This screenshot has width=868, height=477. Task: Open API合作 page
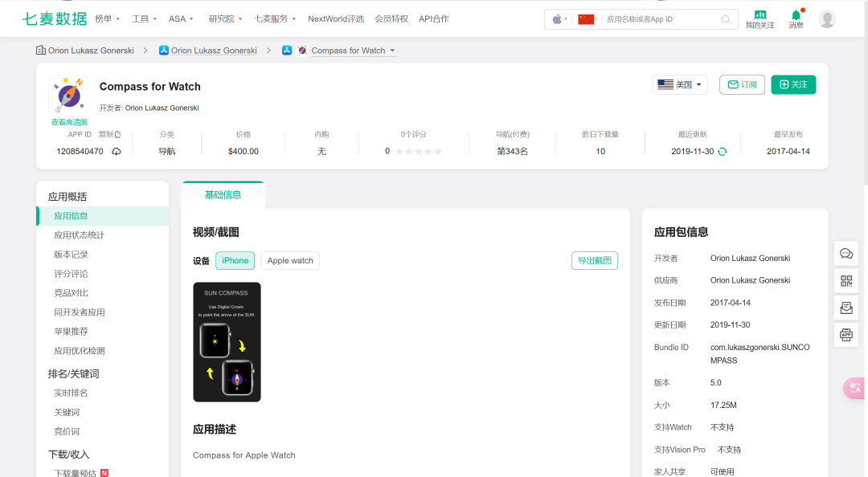point(434,18)
